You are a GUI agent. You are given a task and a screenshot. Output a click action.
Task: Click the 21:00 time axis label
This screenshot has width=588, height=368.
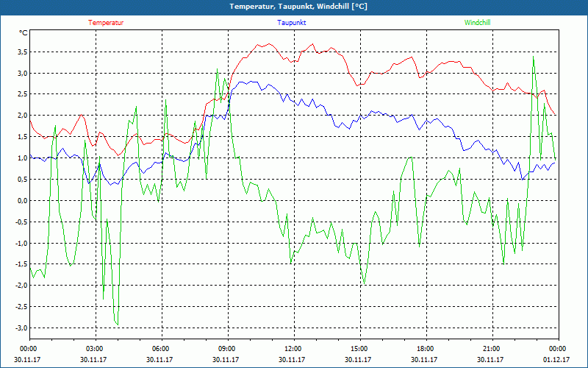tap(491, 349)
